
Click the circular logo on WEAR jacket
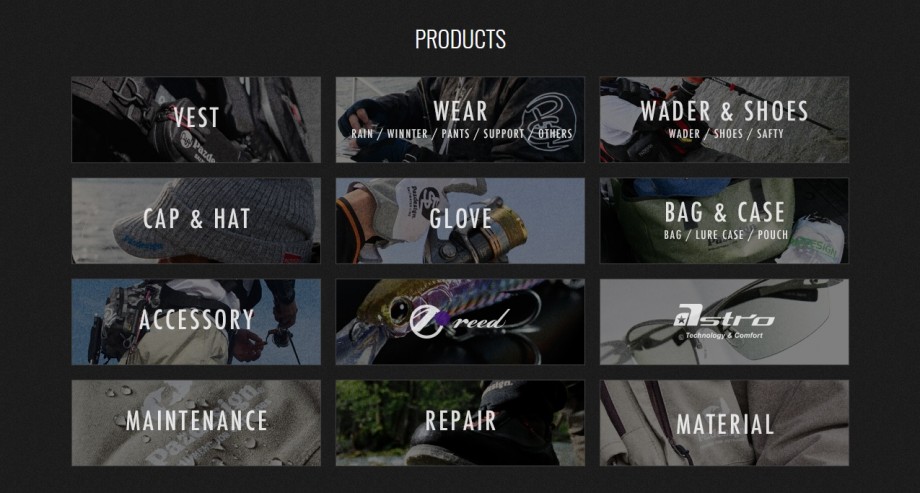(x=547, y=121)
